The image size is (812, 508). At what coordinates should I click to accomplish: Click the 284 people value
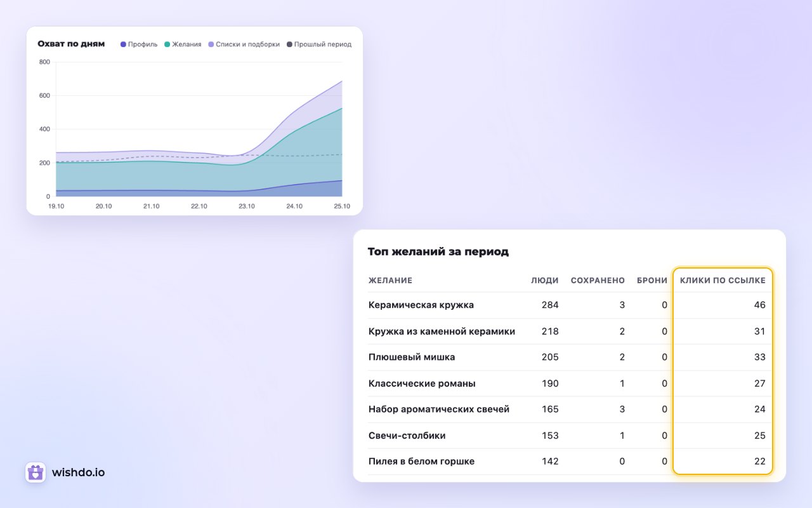click(x=550, y=305)
